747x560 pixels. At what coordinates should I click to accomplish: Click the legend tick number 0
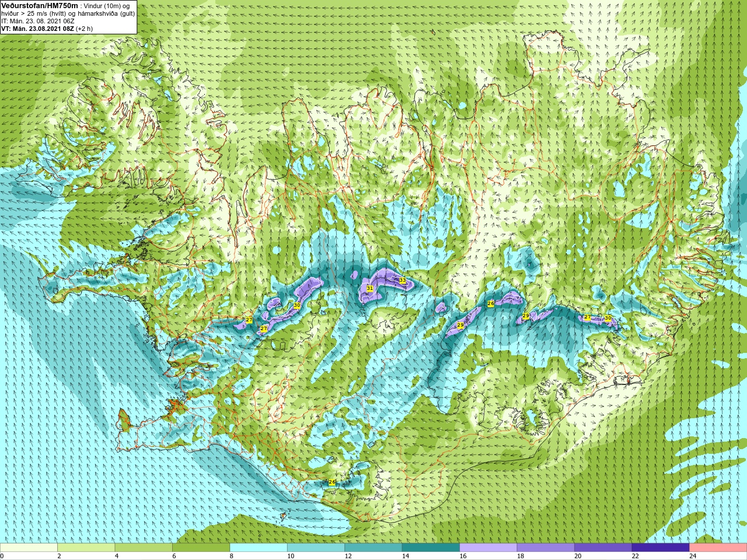coord(2,556)
